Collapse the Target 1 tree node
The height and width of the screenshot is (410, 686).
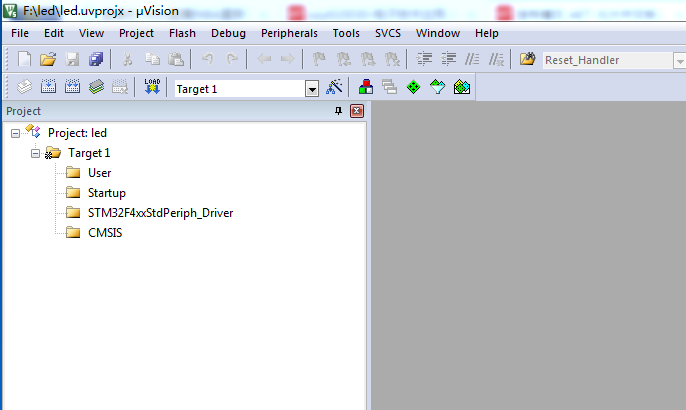click(34, 153)
